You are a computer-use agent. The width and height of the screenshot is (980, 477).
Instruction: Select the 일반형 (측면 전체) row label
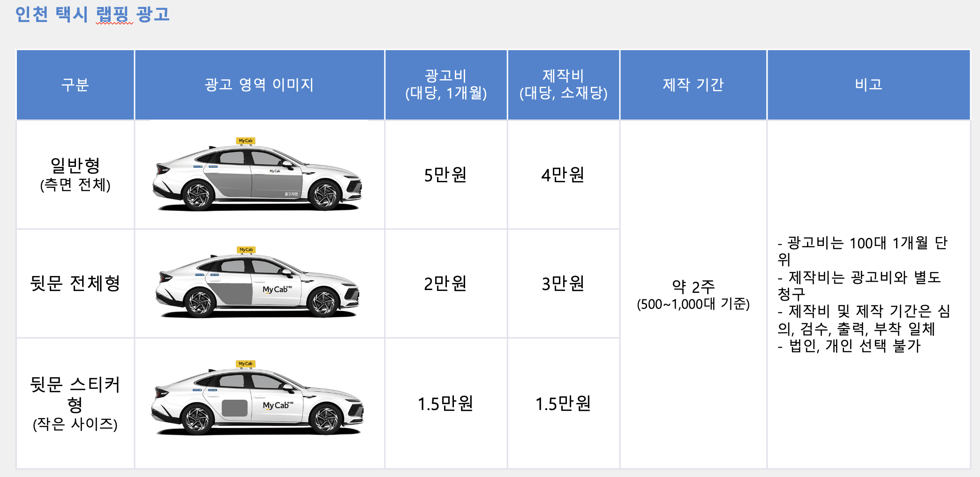75,175
